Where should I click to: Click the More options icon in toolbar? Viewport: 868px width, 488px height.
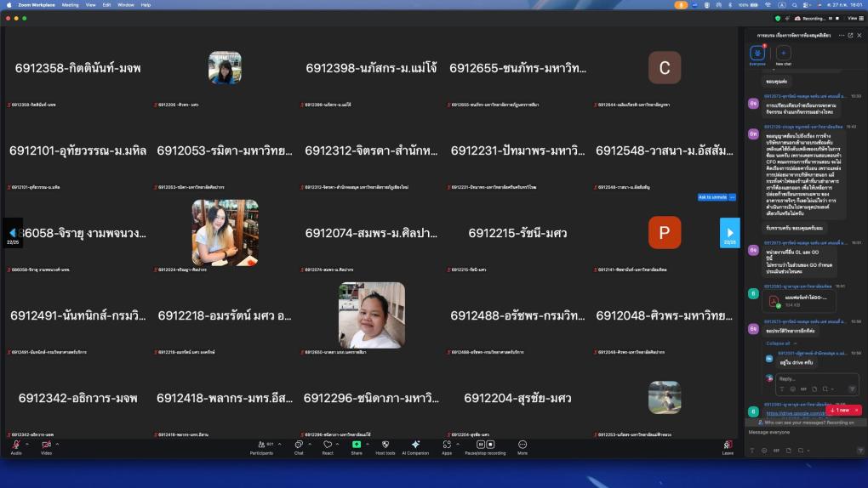[522, 445]
